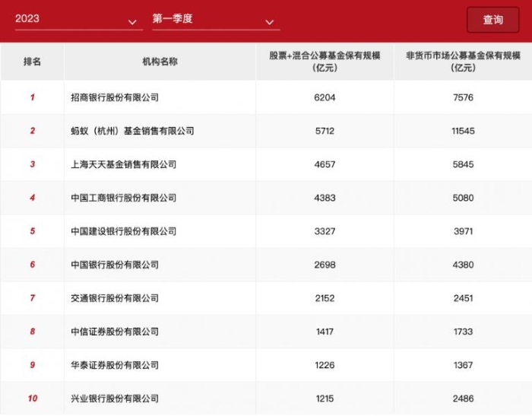Click the 排名 column header

(x=32, y=62)
